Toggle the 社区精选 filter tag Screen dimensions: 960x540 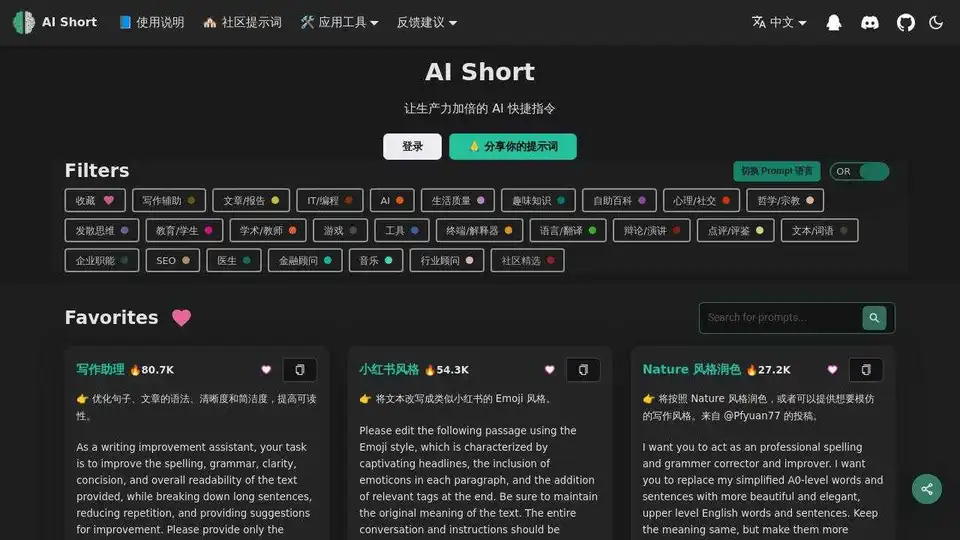(527, 261)
